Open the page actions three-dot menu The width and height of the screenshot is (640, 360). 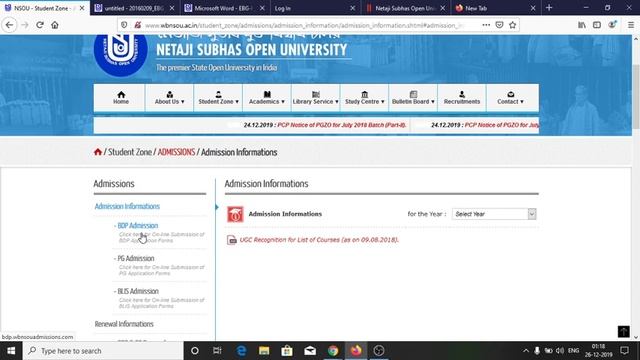(x=486, y=25)
